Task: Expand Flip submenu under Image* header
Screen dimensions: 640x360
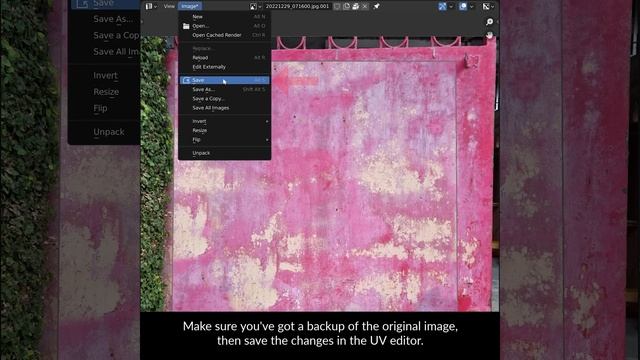Action: (x=224, y=140)
